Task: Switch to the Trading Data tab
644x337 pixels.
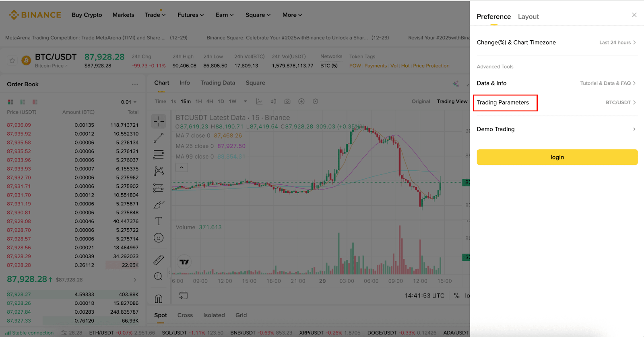Action: tap(218, 83)
